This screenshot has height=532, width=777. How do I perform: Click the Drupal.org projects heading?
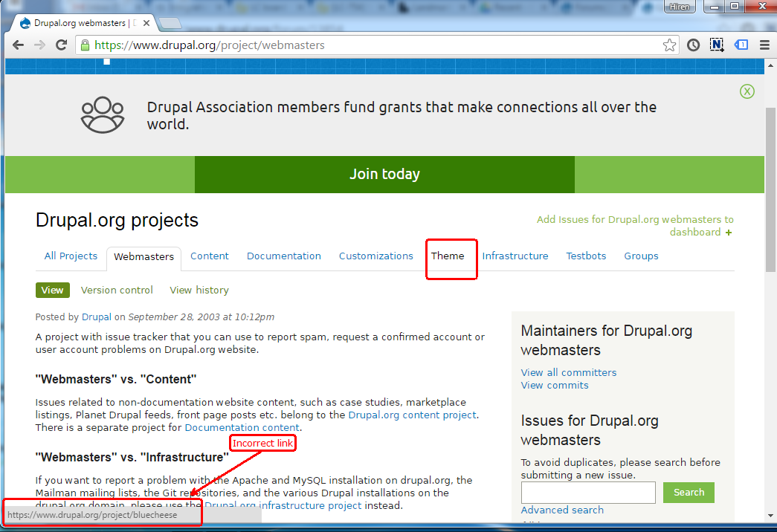pos(117,220)
